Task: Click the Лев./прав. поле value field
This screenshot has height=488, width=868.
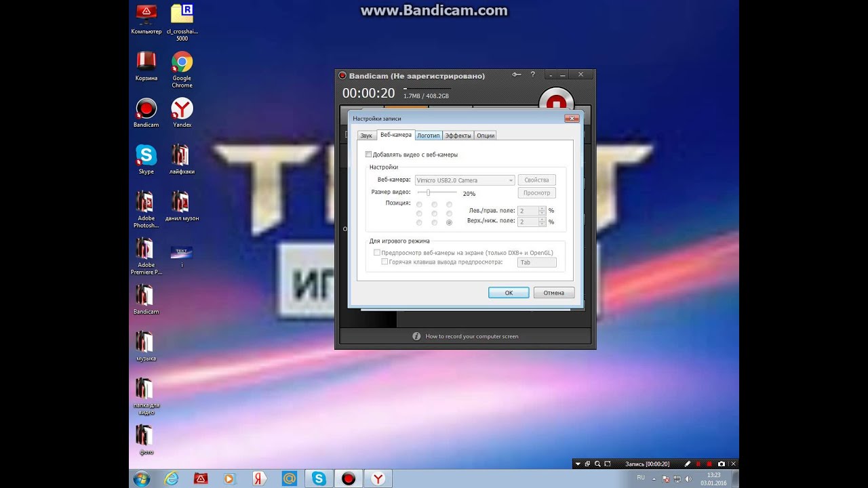Action: pyautogui.click(x=528, y=211)
